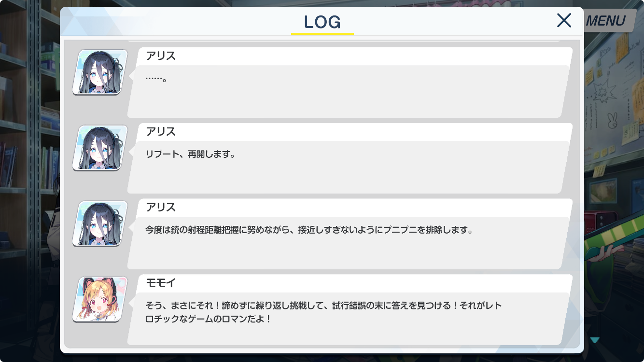Click the teal down arrow at the log's bottom right

(x=595, y=340)
